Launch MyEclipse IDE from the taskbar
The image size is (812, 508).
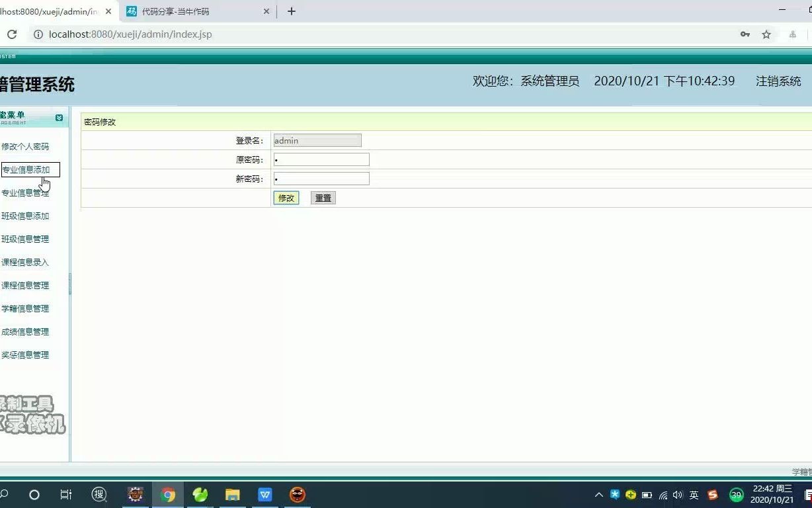pyautogui.click(x=136, y=494)
